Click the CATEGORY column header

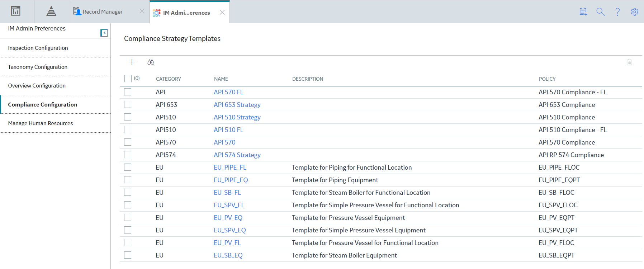(169, 79)
